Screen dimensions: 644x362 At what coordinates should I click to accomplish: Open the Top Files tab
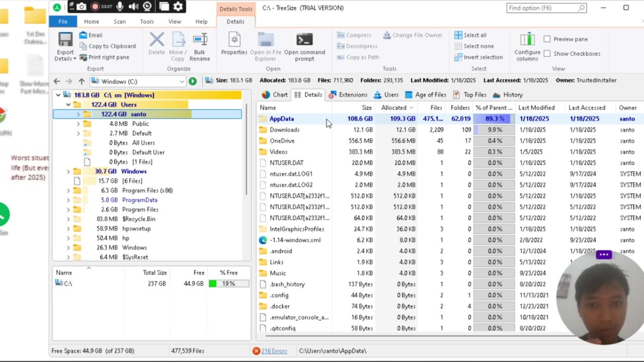tap(469, 95)
